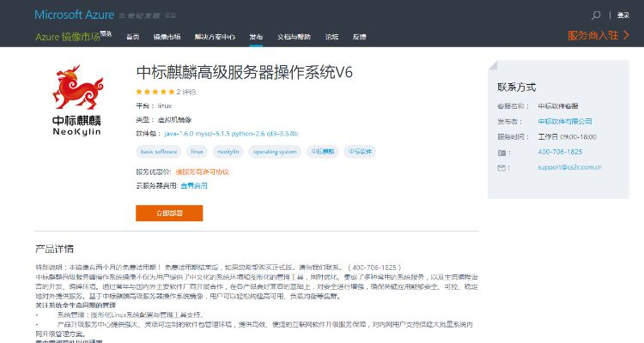Click the orange 立即部署 button
The height and width of the screenshot is (343, 644).
169,213
